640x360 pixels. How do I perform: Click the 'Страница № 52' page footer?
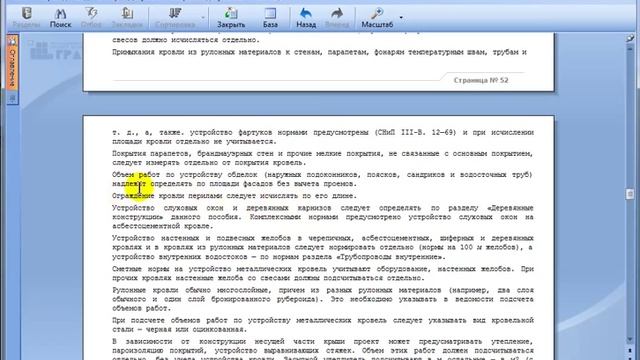tap(481, 80)
